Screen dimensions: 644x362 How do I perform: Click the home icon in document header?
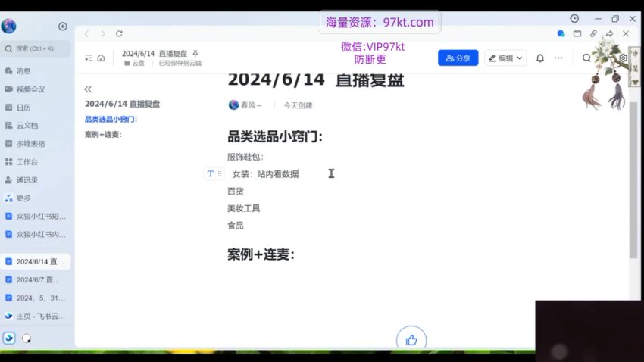click(x=101, y=58)
